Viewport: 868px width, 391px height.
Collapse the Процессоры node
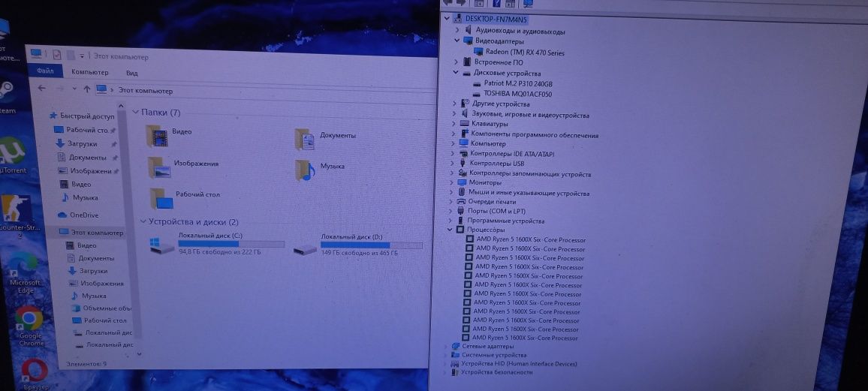(450, 230)
